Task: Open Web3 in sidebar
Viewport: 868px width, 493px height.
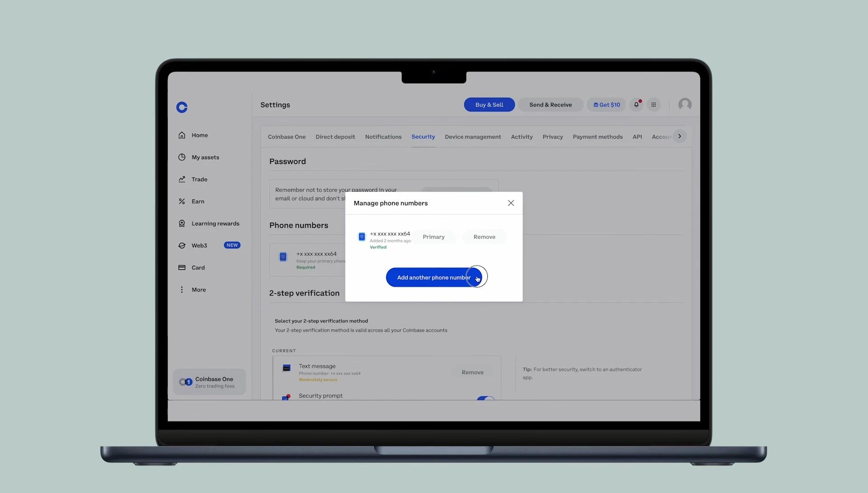Action: click(x=199, y=246)
